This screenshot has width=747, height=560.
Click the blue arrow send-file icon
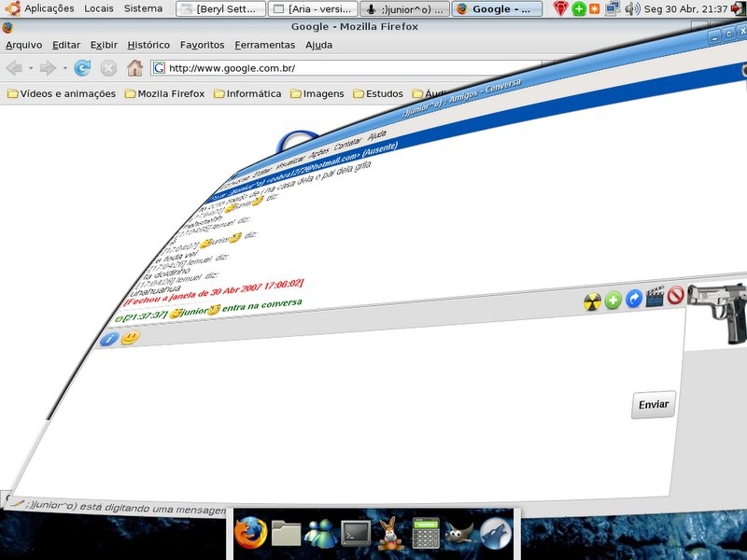[x=634, y=299]
